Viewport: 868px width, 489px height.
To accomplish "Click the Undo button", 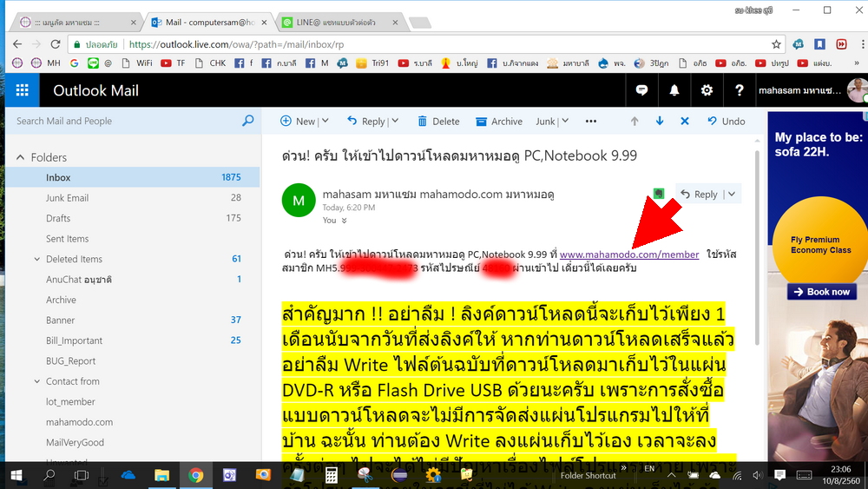I will pos(727,122).
